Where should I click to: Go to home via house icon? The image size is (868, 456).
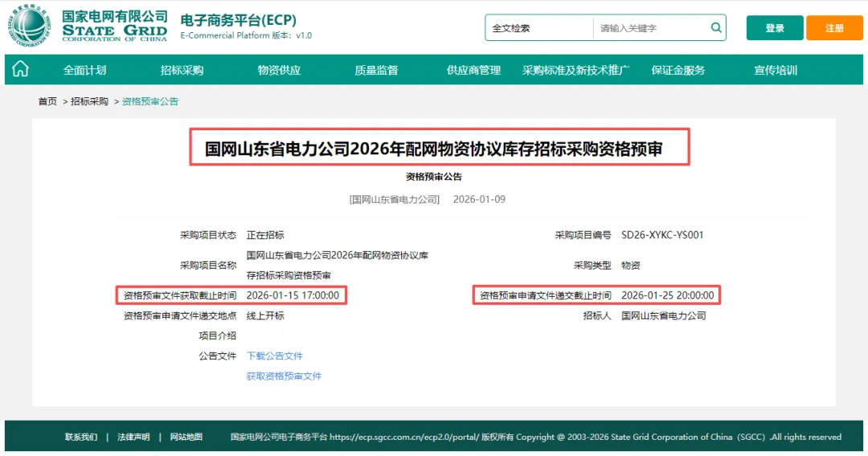(x=20, y=69)
